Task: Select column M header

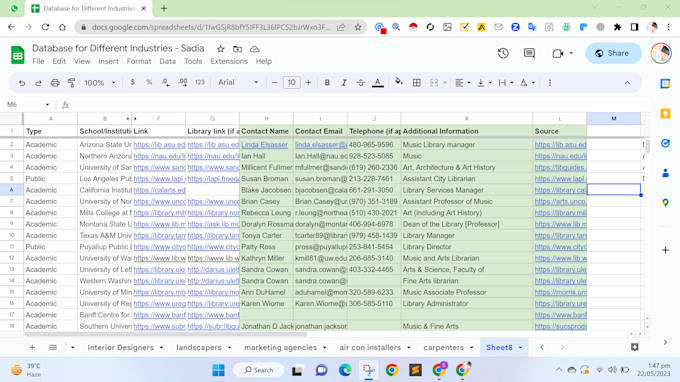Action: 614,118
